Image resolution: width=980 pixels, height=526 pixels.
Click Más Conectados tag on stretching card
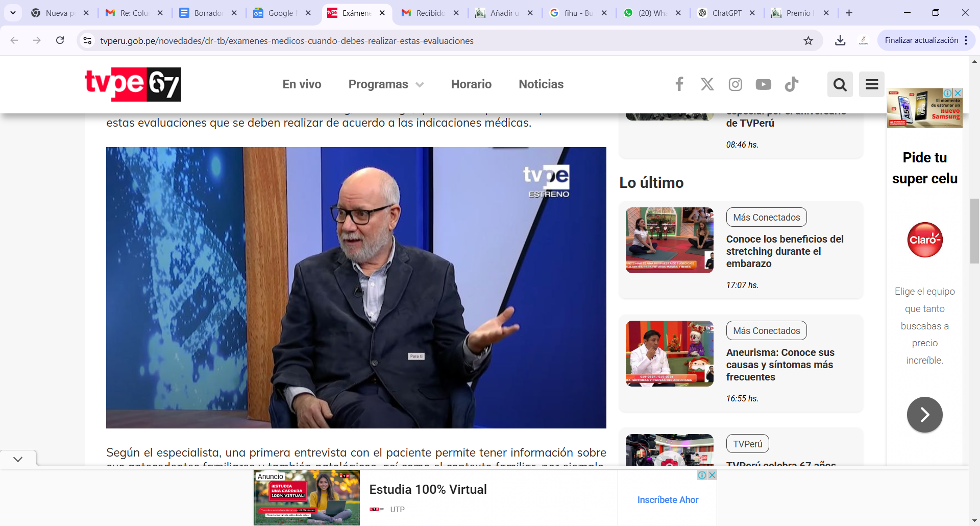[767, 217]
